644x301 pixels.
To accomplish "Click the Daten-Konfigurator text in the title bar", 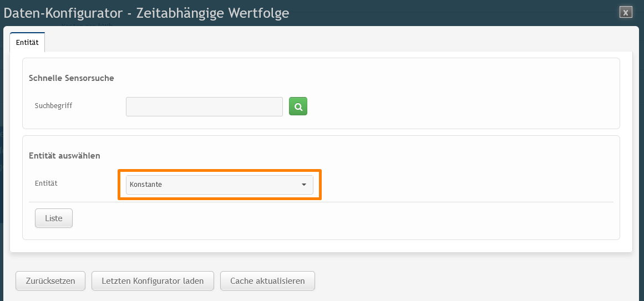I will tap(63, 13).
